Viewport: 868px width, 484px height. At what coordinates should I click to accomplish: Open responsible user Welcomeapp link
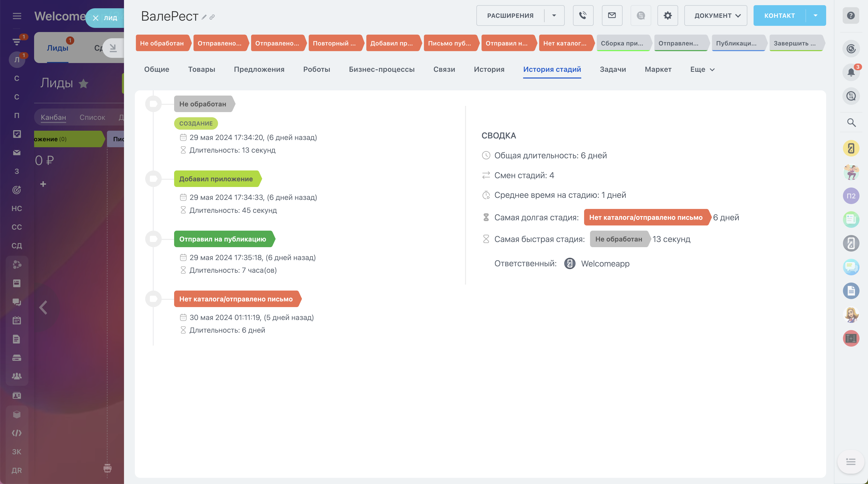coord(605,264)
